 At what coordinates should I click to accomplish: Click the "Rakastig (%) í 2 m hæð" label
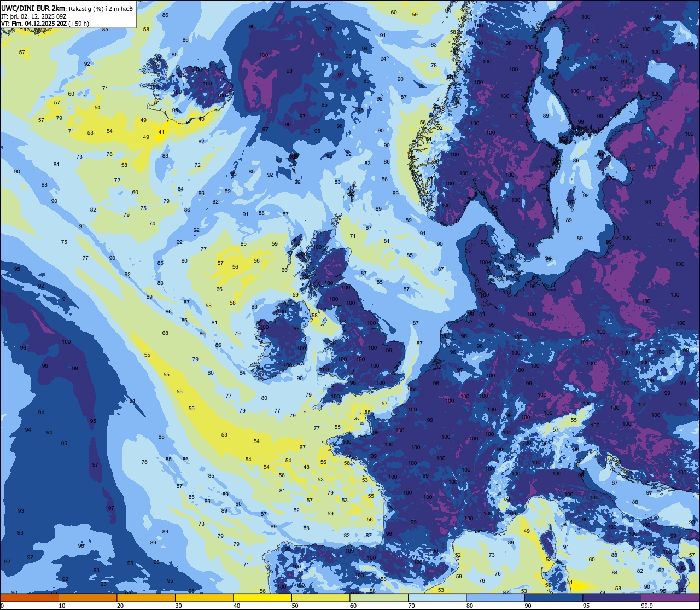tap(101, 9)
